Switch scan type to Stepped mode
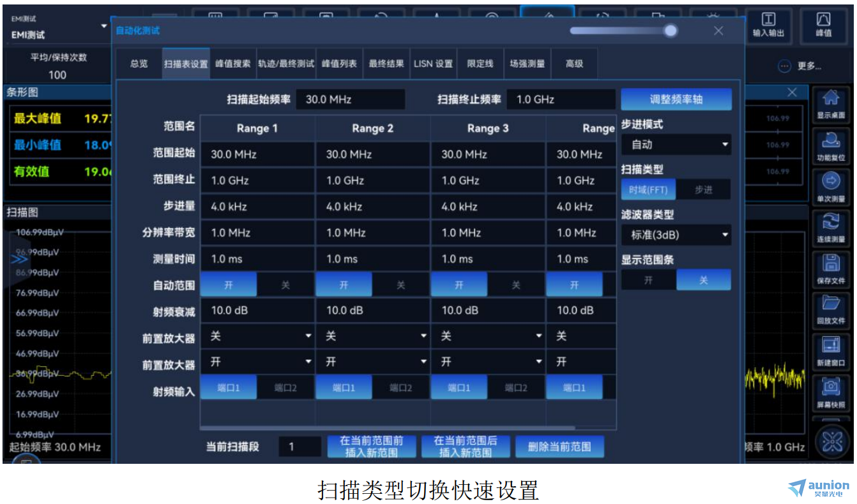 [703, 190]
